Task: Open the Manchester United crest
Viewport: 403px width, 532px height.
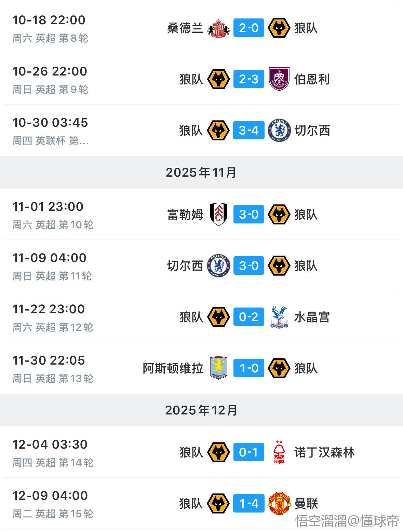Action: (x=279, y=504)
